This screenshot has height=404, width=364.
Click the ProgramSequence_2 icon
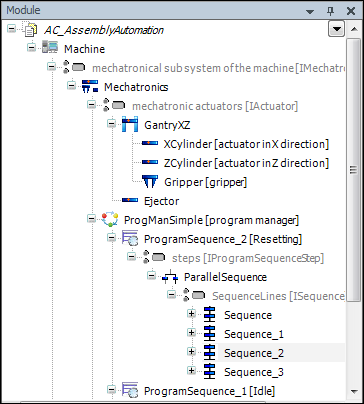pos(130,238)
